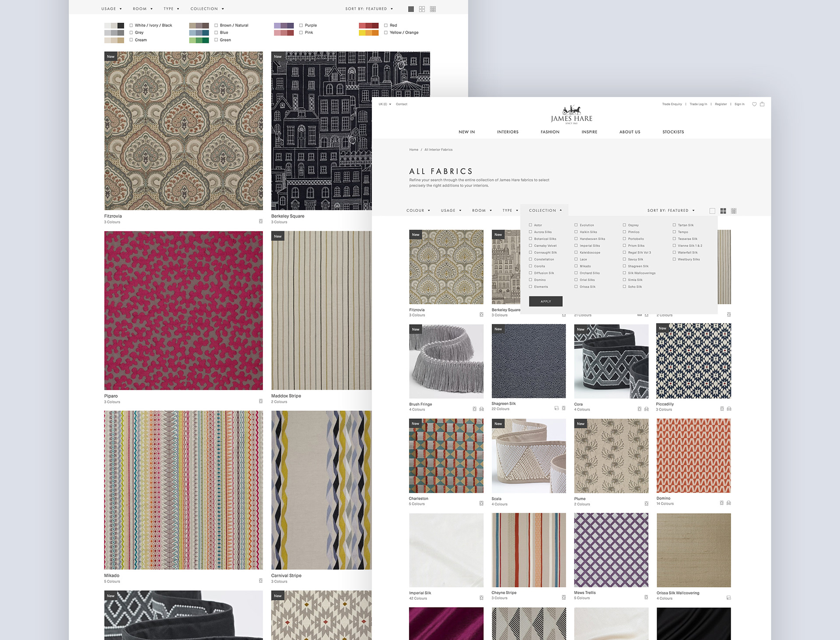The image size is (840, 640).
Task: Switch to dense small-grid view in front window
Action: 734,211
